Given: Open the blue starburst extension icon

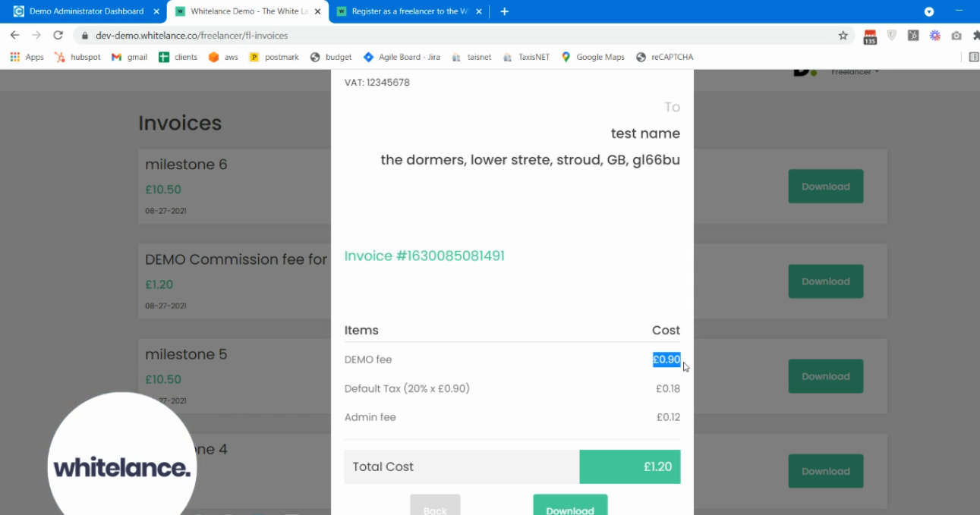Looking at the screenshot, I should coord(934,35).
